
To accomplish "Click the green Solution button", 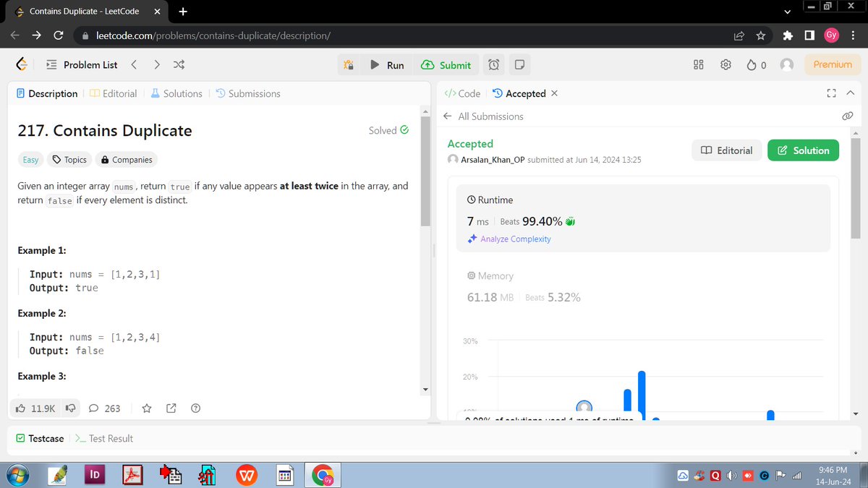I will (803, 150).
